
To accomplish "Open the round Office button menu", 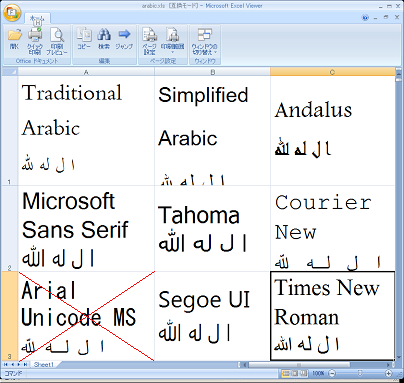I will (x=12, y=13).
